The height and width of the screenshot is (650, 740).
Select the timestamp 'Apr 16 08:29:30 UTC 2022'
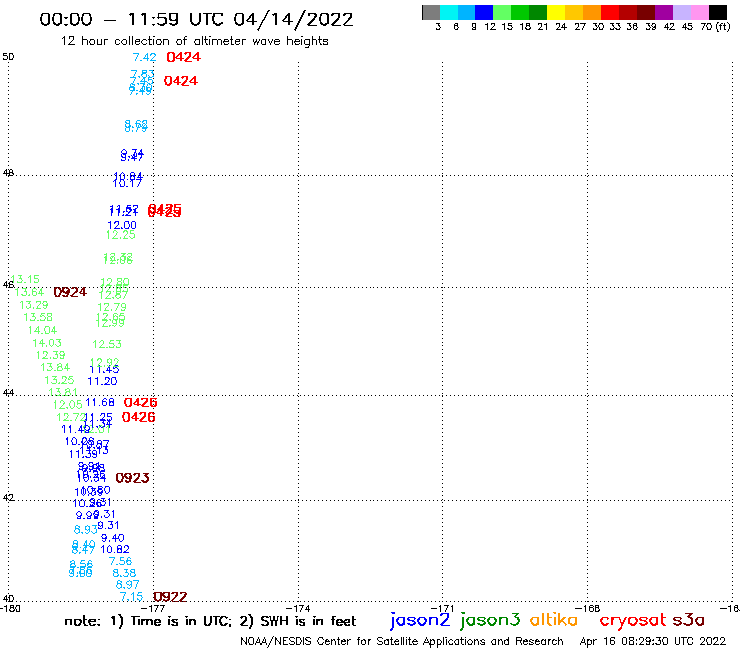(x=653, y=641)
